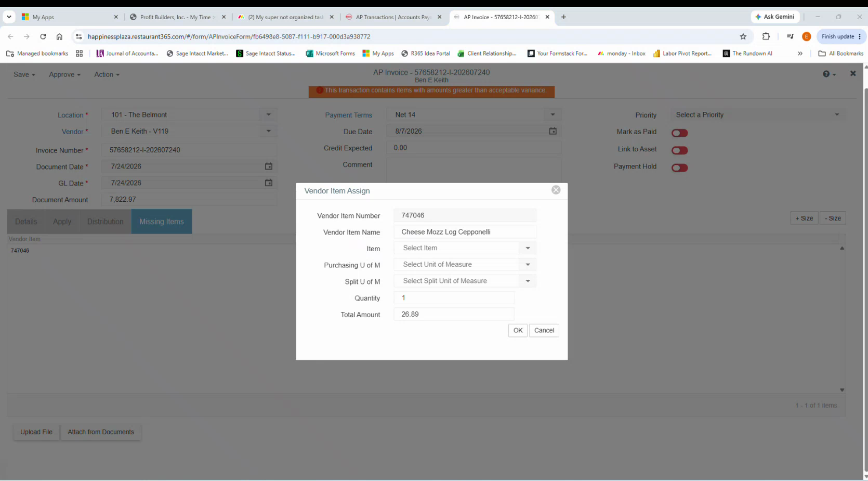868x481 pixels.
Task: Open All Bookmarks folder
Action: (x=840, y=53)
